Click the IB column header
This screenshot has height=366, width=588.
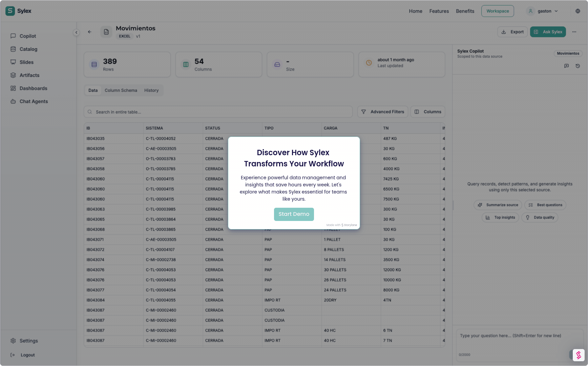point(113,128)
